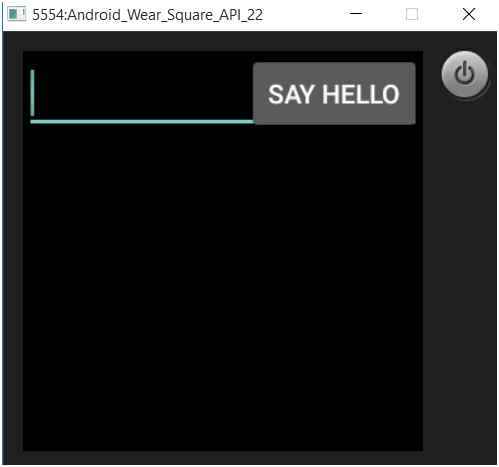Click the 5554:Android_Wear_Square_API_22 title text
Screen dimensions: 499x467
pos(147,15)
